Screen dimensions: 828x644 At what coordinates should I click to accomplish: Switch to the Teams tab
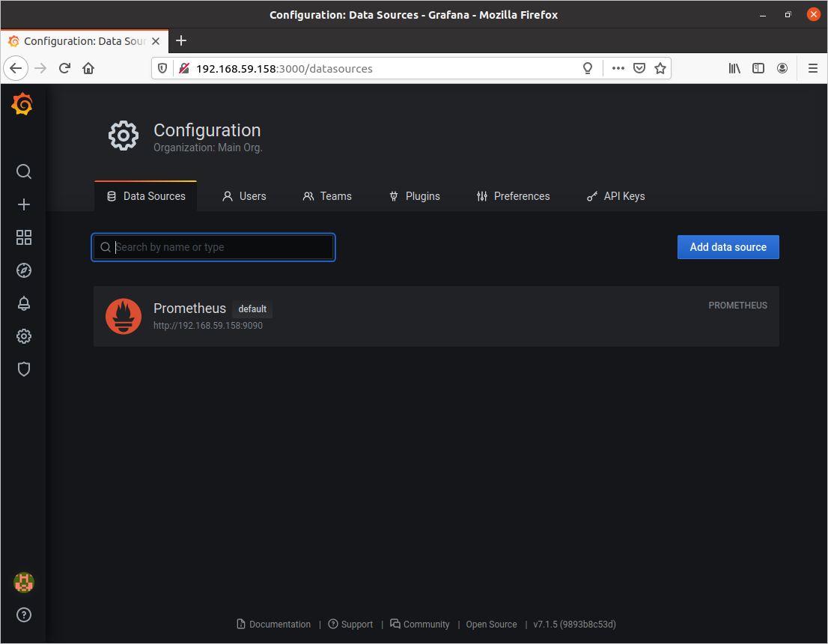(x=327, y=196)
